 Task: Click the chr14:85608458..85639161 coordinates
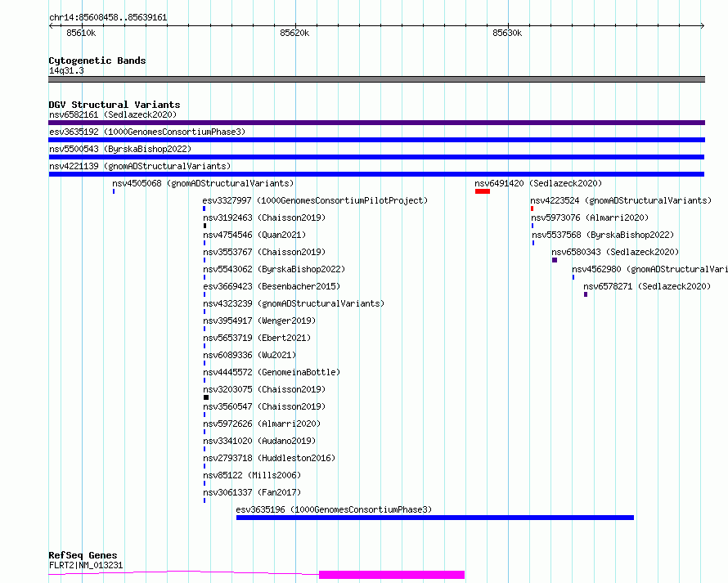[108, 18]
